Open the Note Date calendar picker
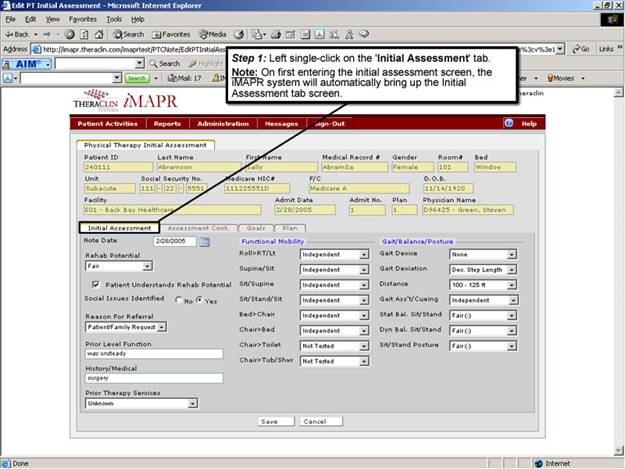Screen dimensions: 625x469 [x=204, y=242]
